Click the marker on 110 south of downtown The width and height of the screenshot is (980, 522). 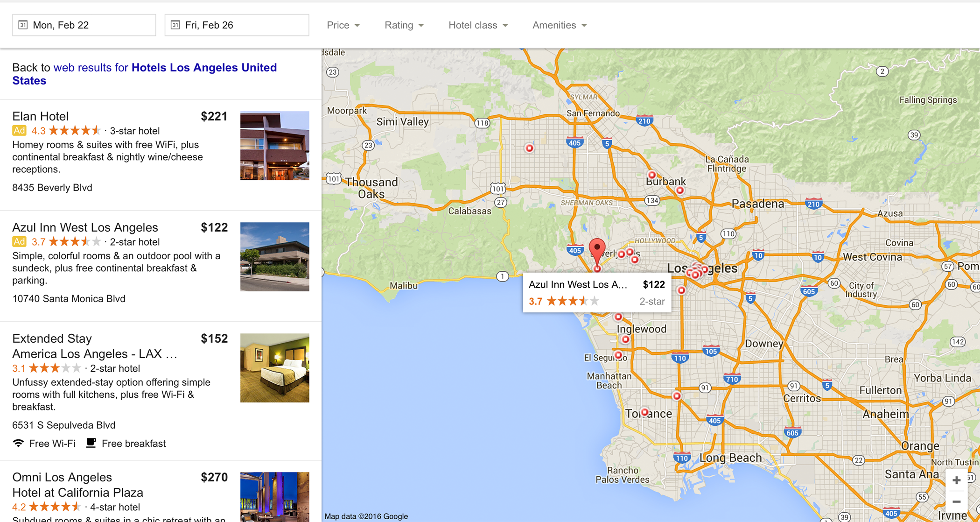(681, 290)
